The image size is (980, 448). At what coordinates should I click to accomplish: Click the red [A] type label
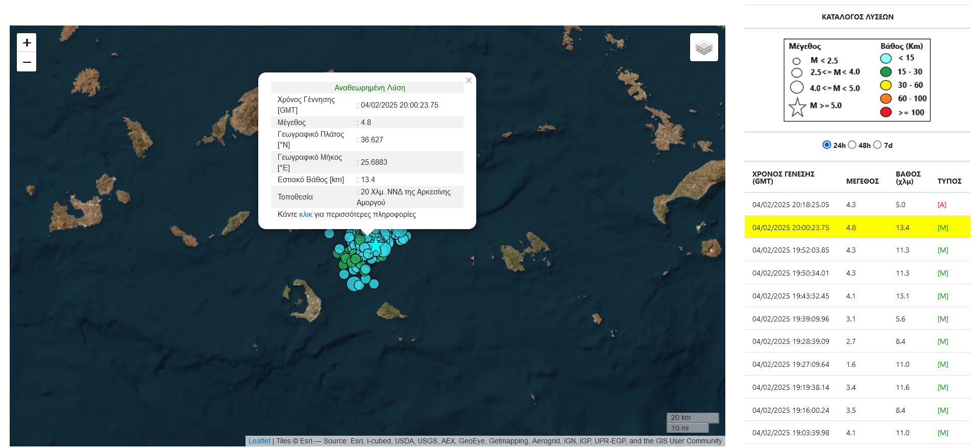point(942,205)
